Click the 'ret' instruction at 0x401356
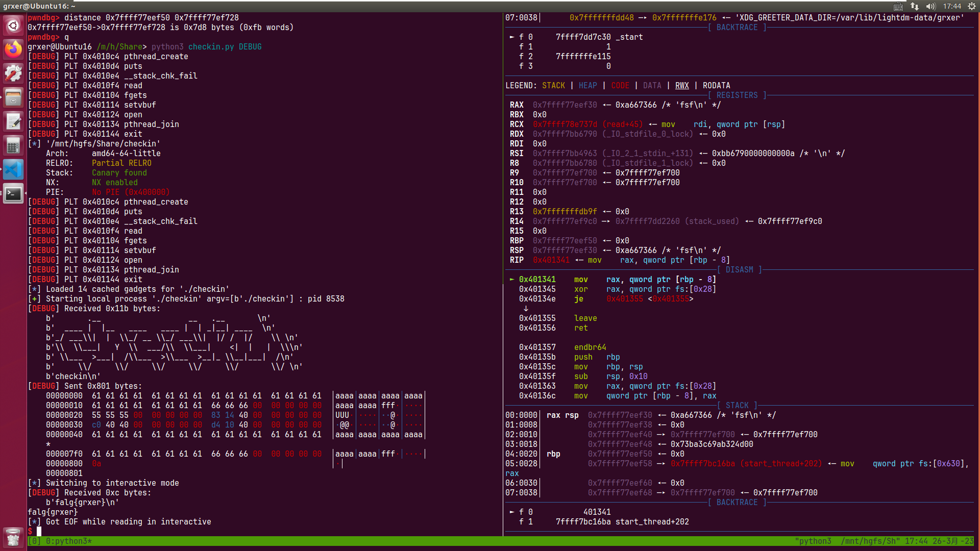Screen dimensions: 980x551 click(x=581, y=328)
